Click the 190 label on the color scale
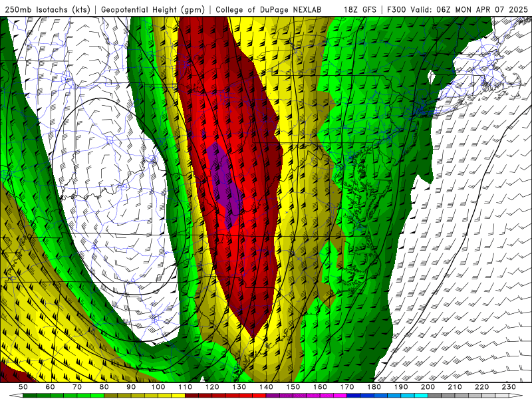 click(401, 387)
